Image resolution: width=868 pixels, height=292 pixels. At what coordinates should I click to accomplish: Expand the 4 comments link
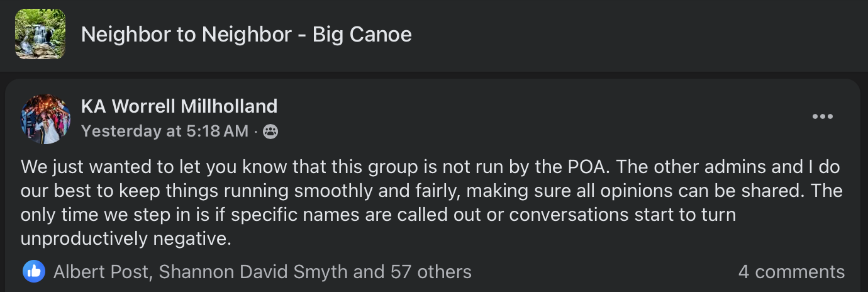click(791, 272)
